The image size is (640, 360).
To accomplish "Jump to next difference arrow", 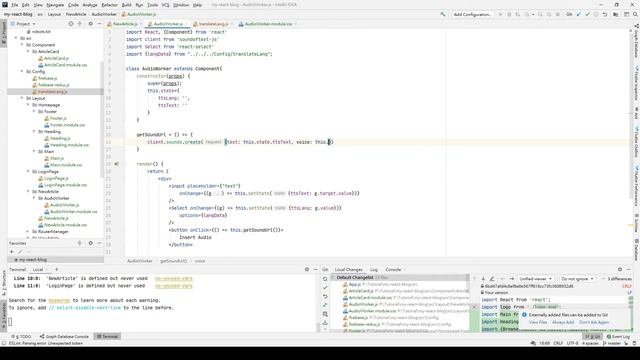I will pyautogui.click(x=483, y=279).
